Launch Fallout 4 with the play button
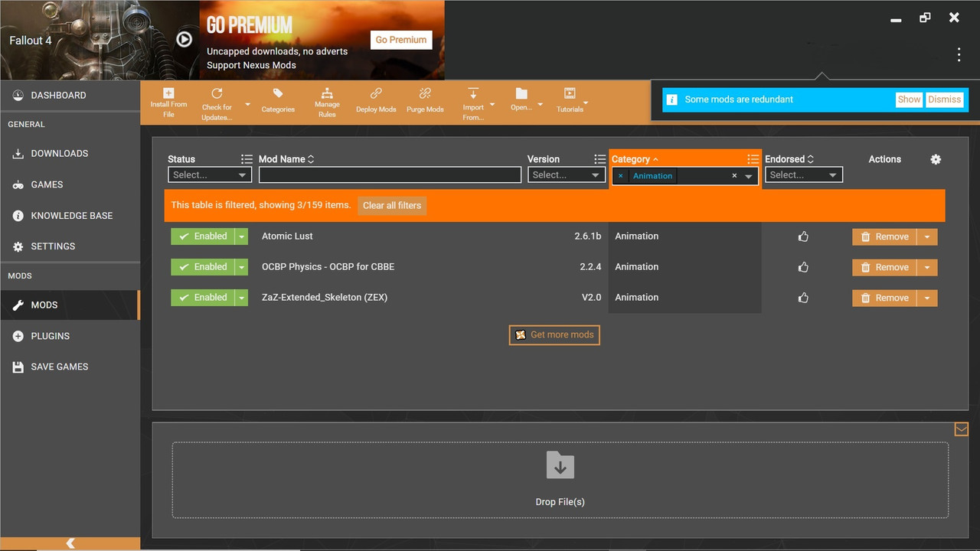 tap(185, 39)
